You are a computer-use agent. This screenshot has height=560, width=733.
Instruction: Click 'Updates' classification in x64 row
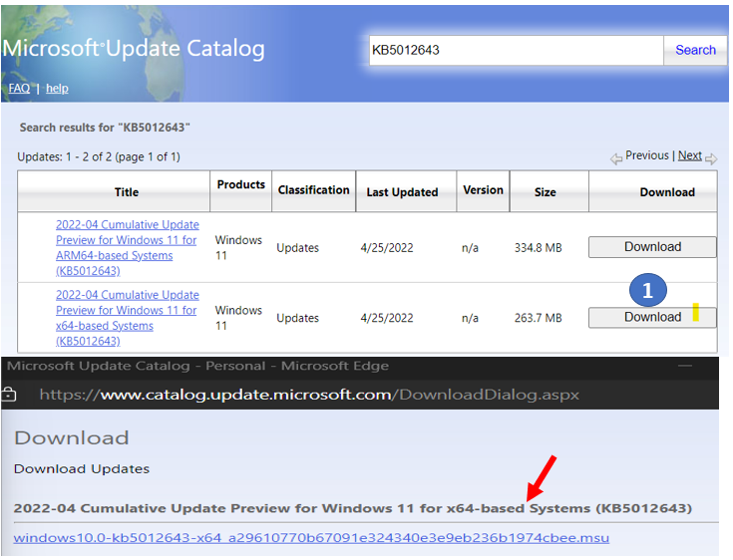point(297,318)
